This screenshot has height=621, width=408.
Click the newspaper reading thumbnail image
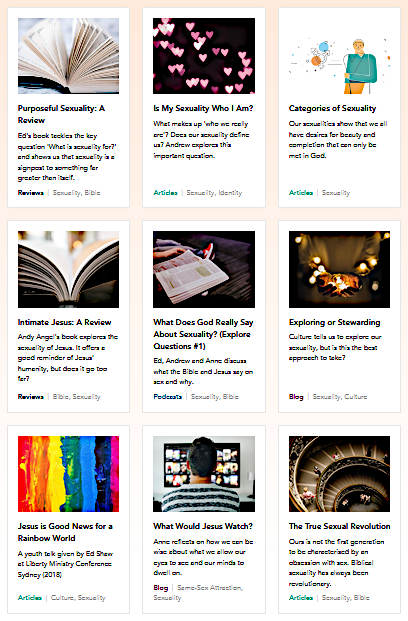coord(204,269)
